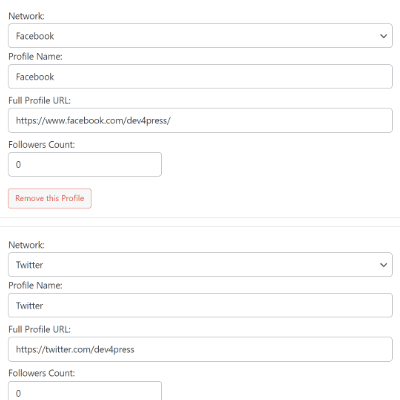Select the Facebook Followers Count field
Screen dimensions: 400x400
point(85,164)
